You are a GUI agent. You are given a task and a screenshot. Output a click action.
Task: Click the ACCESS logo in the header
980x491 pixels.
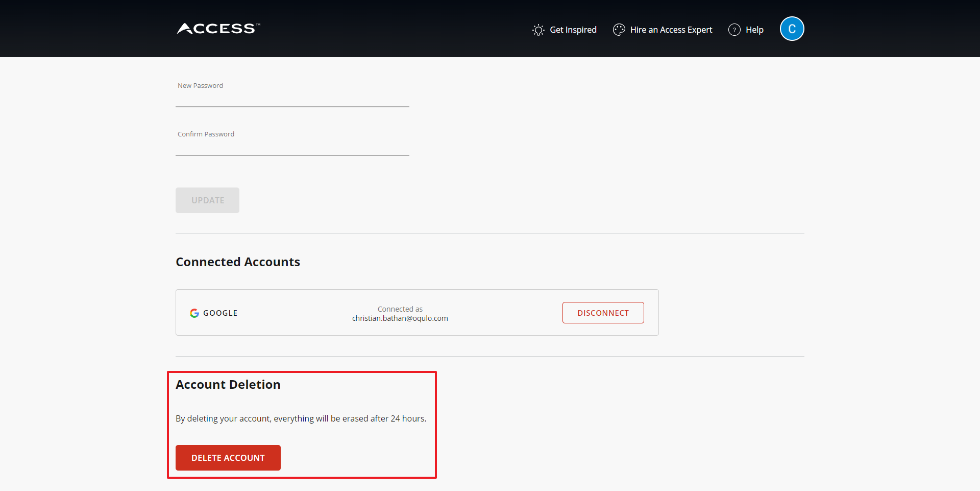point(218,29)
